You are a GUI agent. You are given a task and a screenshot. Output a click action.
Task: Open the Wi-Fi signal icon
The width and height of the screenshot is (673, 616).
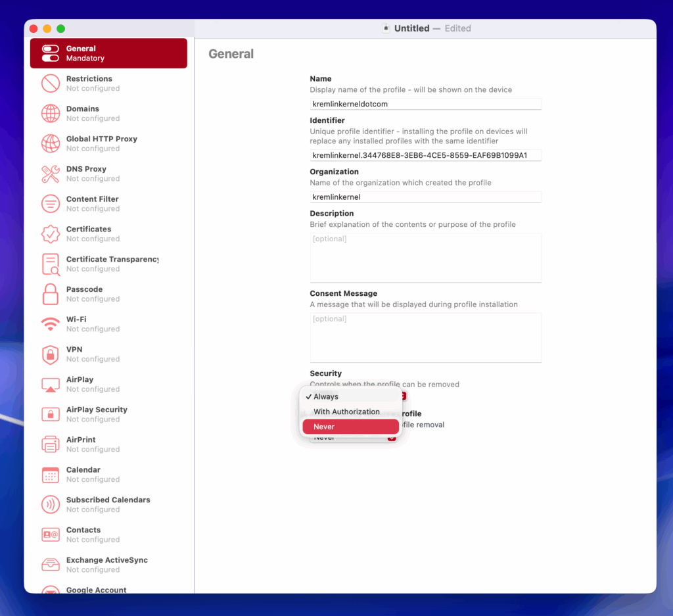click(x=51, y=324)
